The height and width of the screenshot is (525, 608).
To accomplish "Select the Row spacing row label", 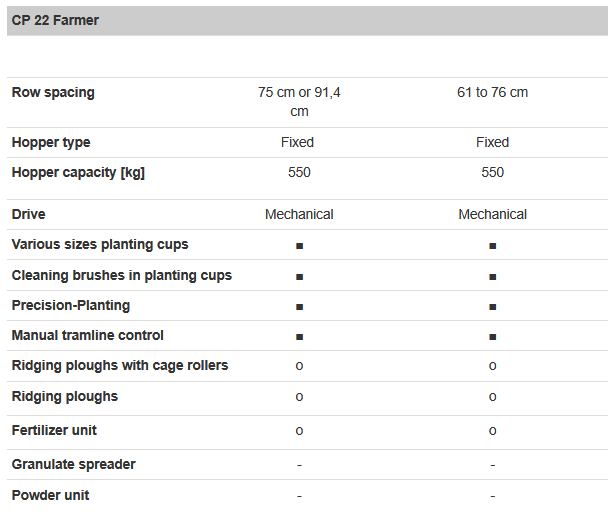I will tap(53, 93).
